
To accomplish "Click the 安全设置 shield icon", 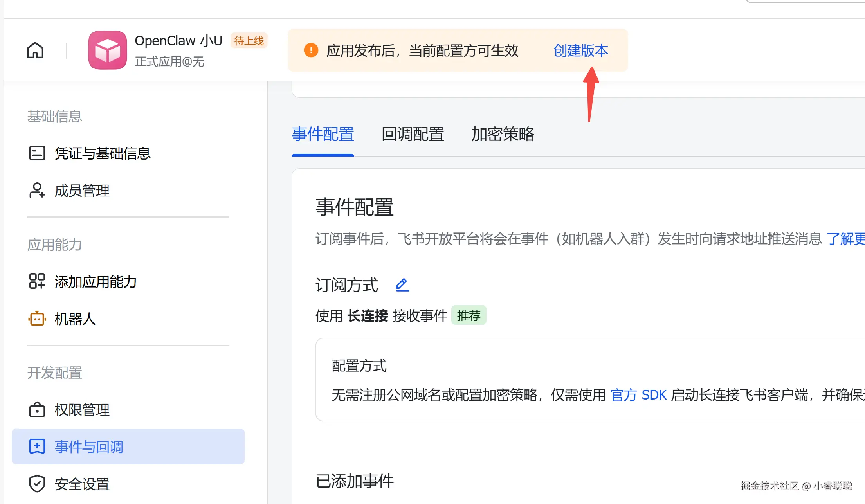I will click(x=37, y=484).
